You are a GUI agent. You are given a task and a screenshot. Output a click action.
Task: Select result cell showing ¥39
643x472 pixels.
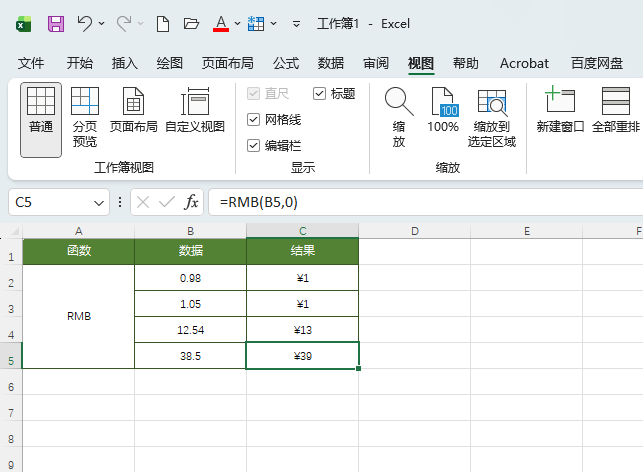(303, 356)
